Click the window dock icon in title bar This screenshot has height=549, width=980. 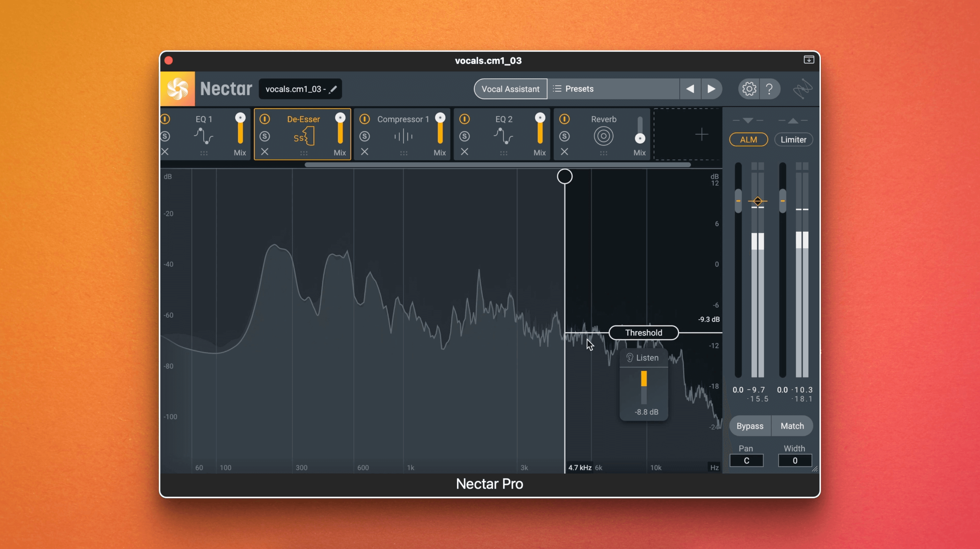pyautogui.click(x=809, y=60)
